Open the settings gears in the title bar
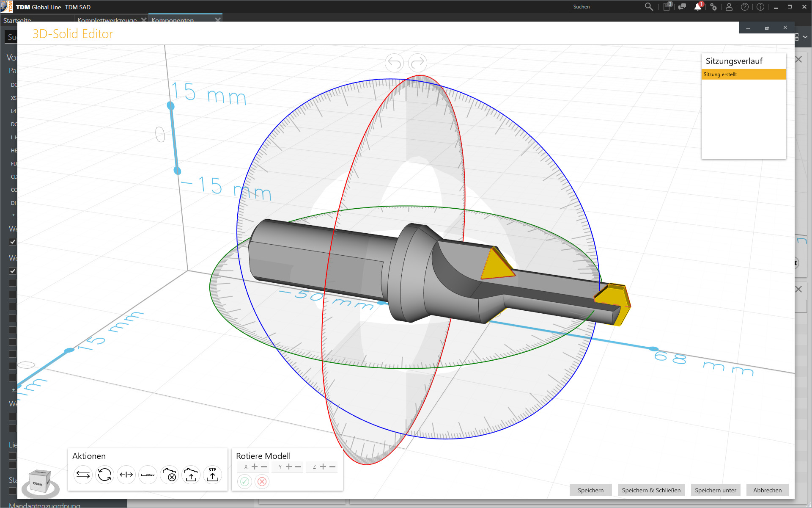 (x=714, y=7)
